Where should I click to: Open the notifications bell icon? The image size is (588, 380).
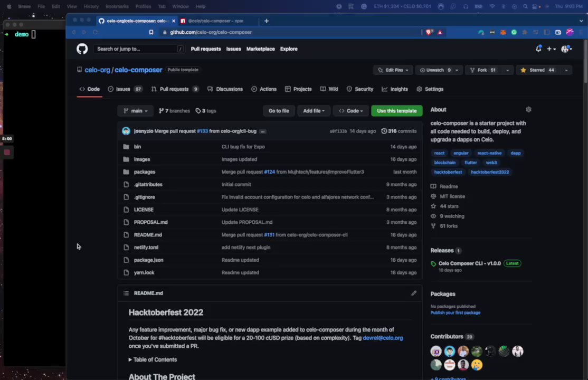pos(538,49)
